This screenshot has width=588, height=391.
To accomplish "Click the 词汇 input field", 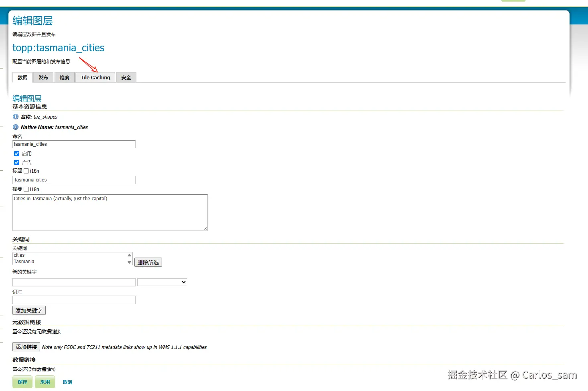I will tap(74, 300).
